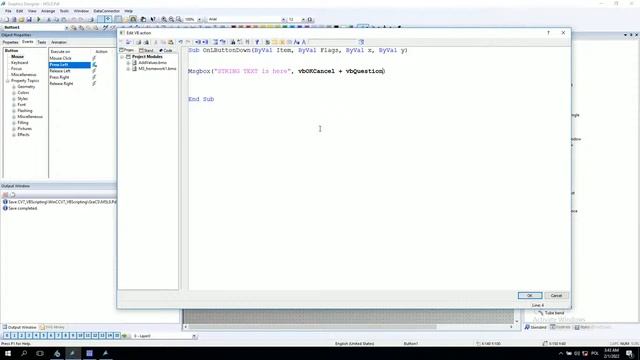
Task: Switch to the Properties tab in Object Properties
Action: [x=11, y=42]
